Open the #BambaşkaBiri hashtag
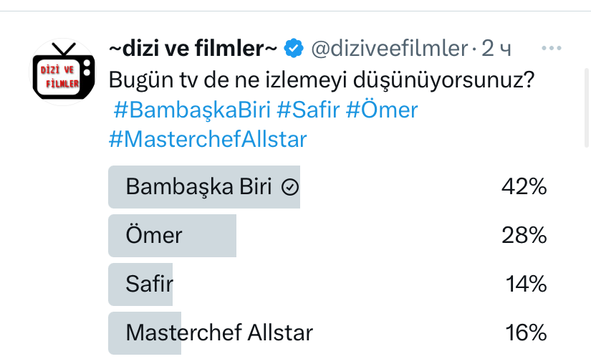Image resolution: width=591 pixels, height=364 pixels. tap(191, 110)
